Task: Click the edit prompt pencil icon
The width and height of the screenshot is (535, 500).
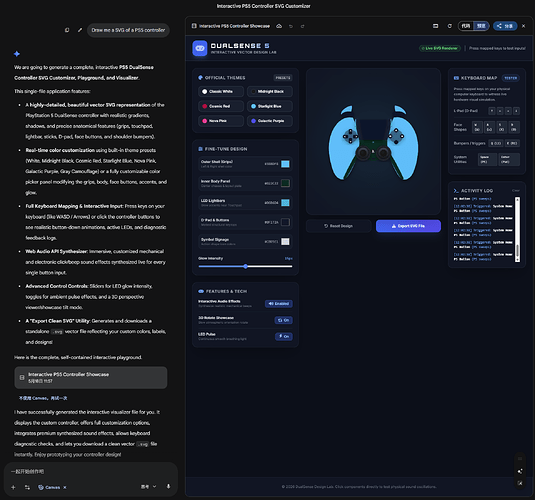Action: point(80,30)
